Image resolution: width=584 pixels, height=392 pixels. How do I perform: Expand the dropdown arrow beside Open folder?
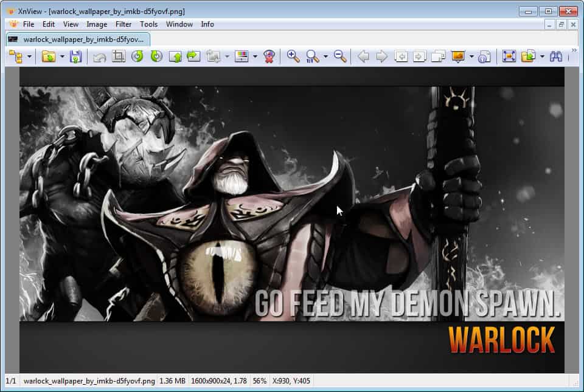pyautogui.click(x=62, y=57)
